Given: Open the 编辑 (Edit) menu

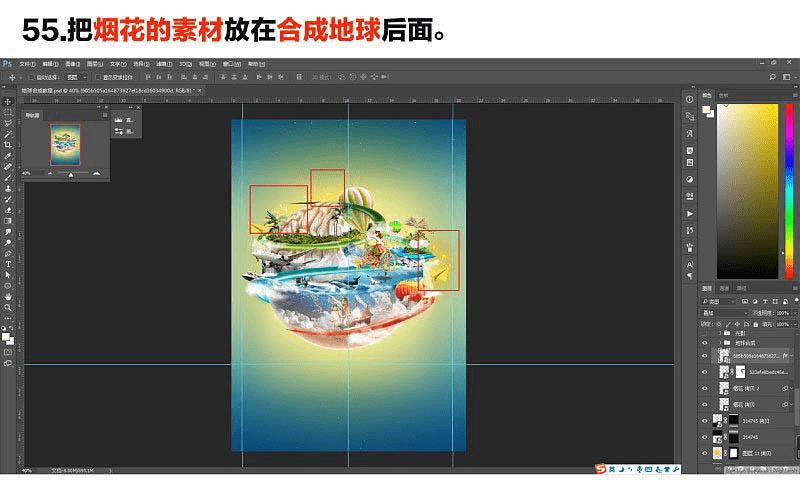Looking at the screenshot, I should coord(50,64).
